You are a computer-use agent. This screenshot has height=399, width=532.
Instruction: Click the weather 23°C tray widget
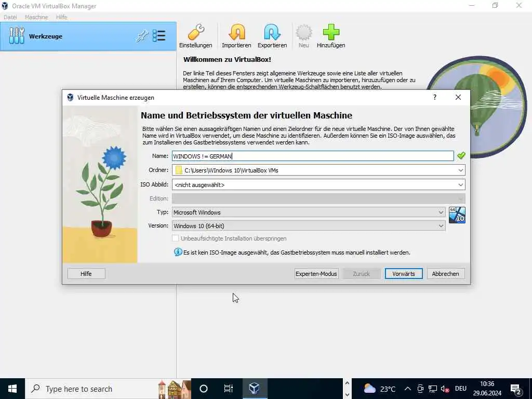point(379,389)
